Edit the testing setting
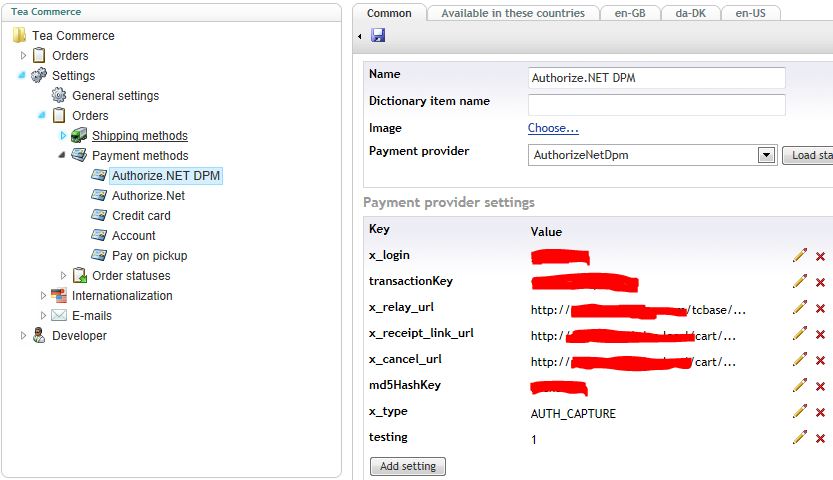The image size is (833, 480). pos(800,438)
